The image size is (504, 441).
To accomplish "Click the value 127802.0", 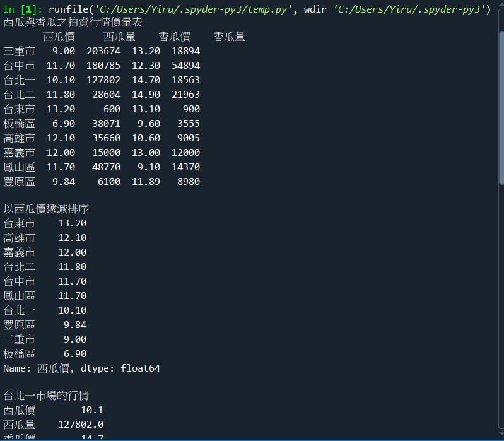I will (x=81, y=425).
